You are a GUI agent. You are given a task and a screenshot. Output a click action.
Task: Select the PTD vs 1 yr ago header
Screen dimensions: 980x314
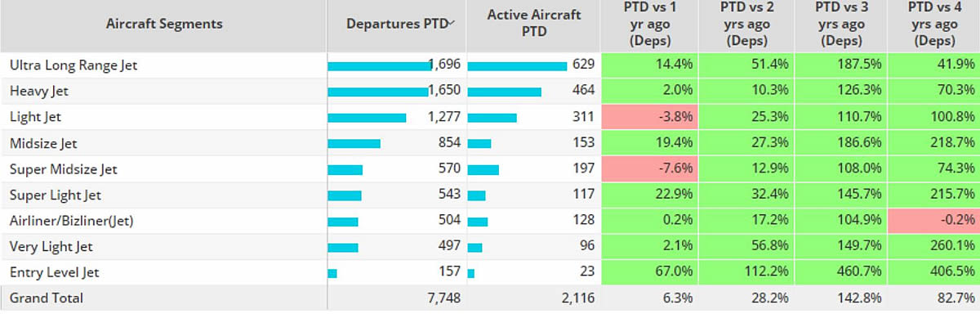tap(648, 24)
